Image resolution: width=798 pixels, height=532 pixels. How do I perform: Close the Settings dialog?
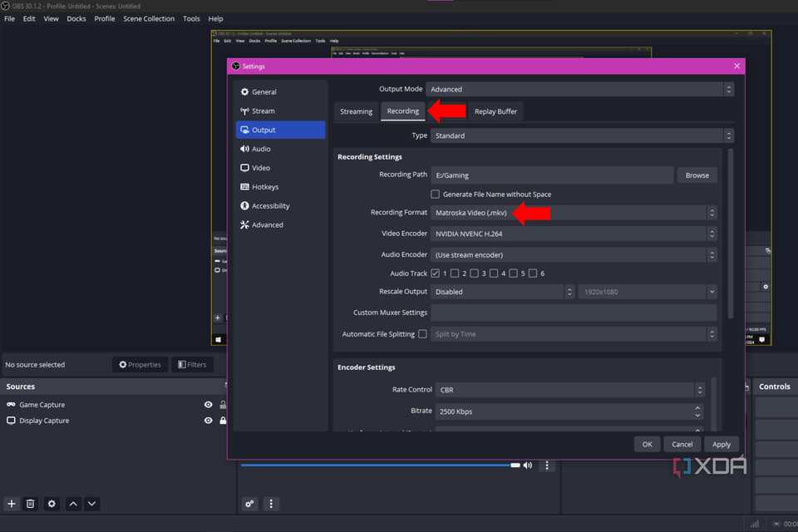736,66
